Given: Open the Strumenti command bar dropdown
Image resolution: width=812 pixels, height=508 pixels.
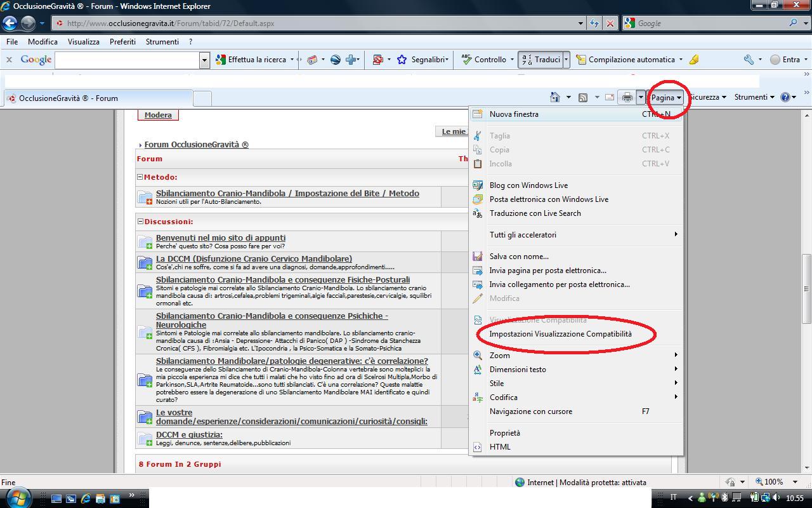Looking at the screenshot, I should pyautogui.click(x=754, y=97).
